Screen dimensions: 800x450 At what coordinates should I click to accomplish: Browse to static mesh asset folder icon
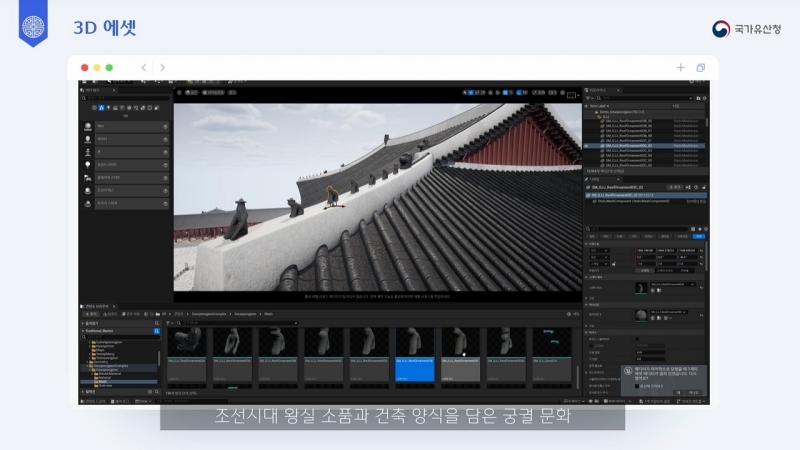[x=659, y=290]
